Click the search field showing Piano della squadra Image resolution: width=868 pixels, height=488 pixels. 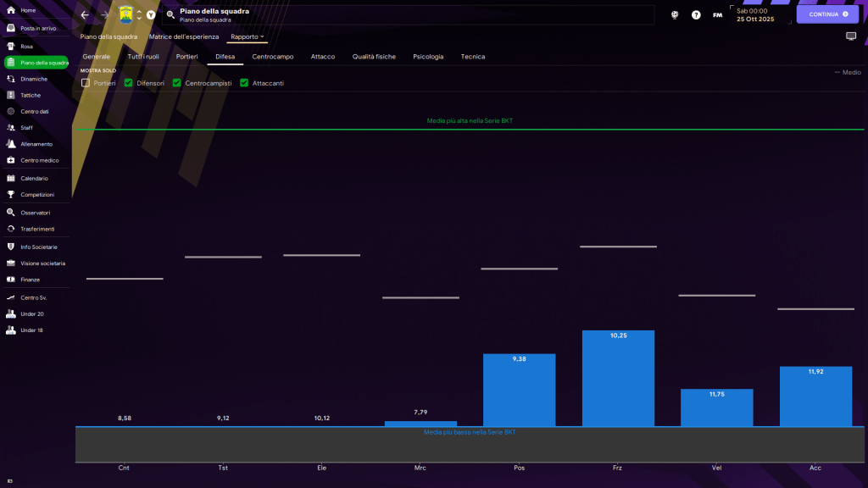pyautogui.click(x=407, y=15)
